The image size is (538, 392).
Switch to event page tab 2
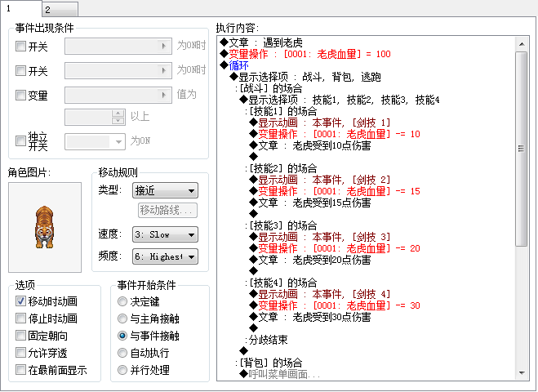point(60,10)
